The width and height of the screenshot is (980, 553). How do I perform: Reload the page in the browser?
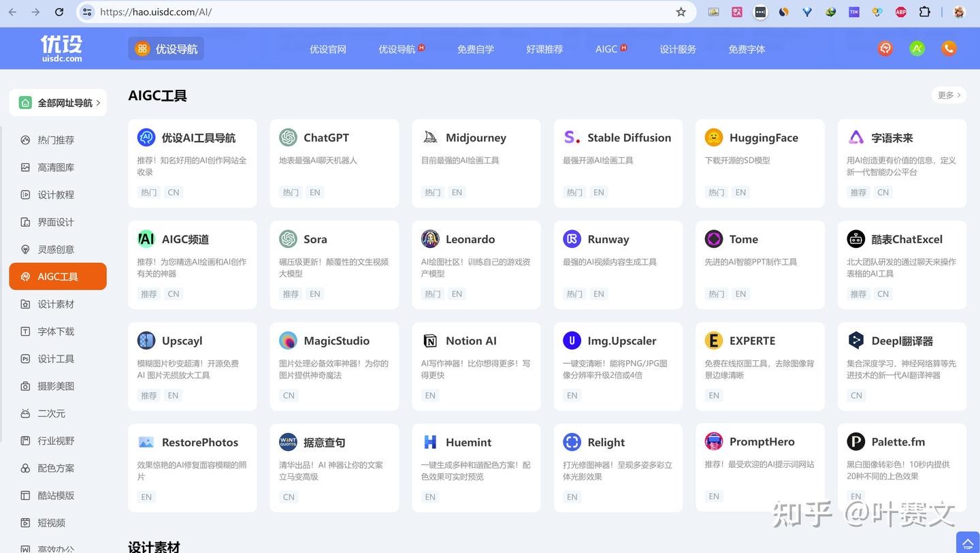tap(59, 12)
